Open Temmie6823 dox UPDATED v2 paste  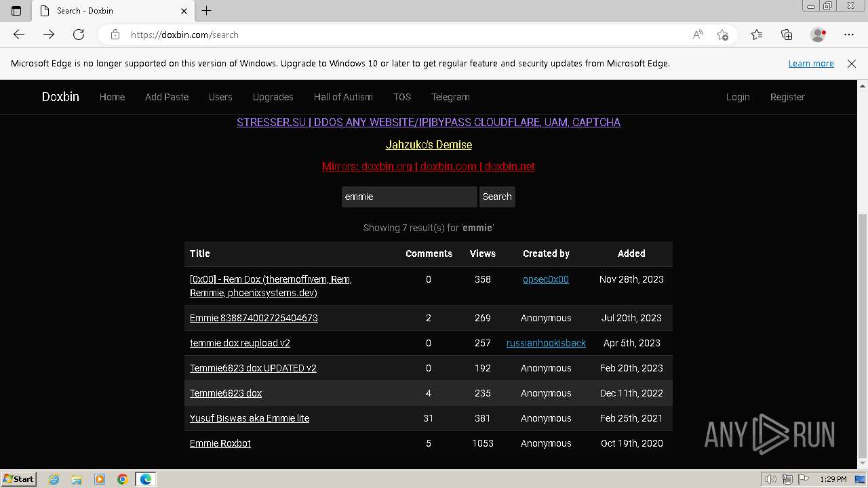click(x=253, y=368)
